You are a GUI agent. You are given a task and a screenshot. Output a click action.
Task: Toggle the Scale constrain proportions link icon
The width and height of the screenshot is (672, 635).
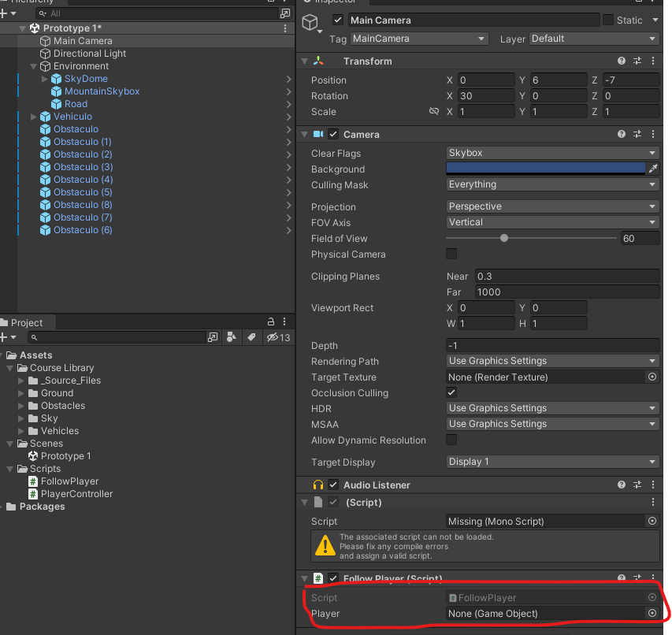click(x=433, y=112)
